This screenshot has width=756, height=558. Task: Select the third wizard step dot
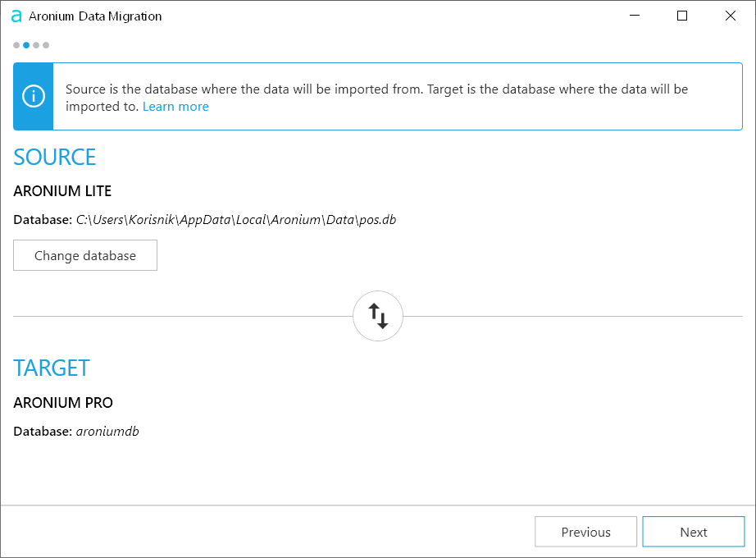coord(35,45)
